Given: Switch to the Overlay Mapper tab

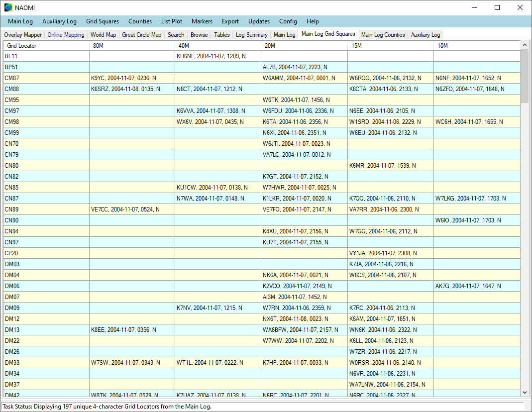Looking at the screenshot, I should tap(23, 35).
